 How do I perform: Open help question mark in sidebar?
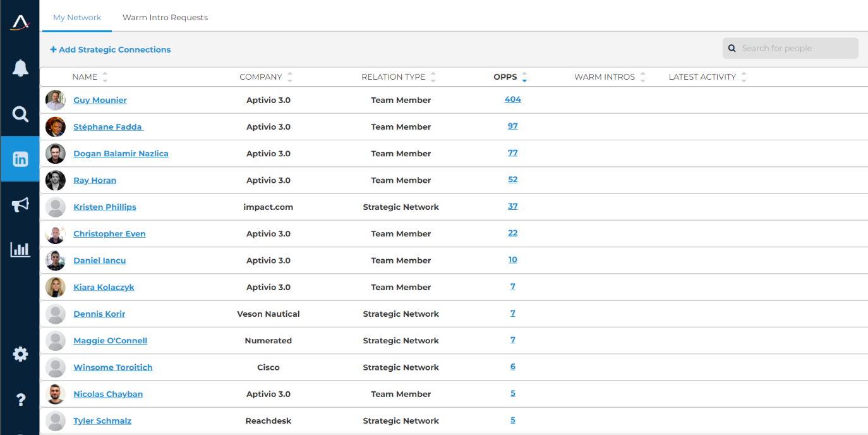[x=20, y=400]
